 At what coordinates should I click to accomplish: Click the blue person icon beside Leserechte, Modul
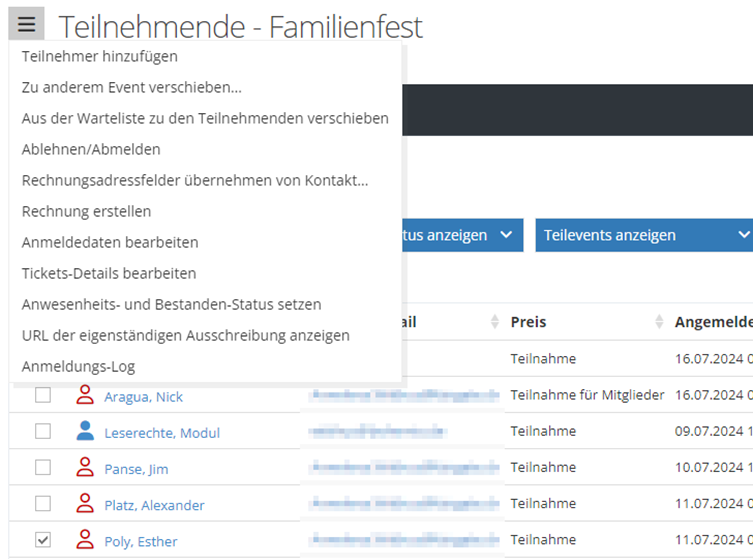[x=85, y=432]
